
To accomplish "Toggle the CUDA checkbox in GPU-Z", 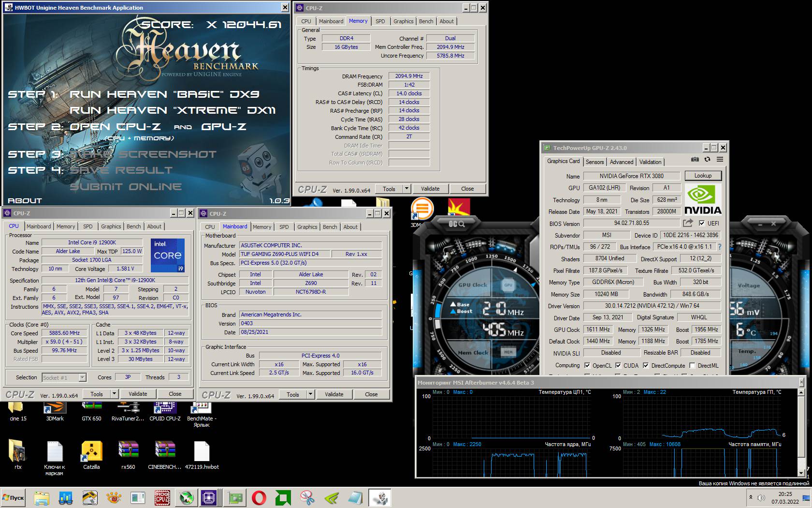I will coord(618,365).
